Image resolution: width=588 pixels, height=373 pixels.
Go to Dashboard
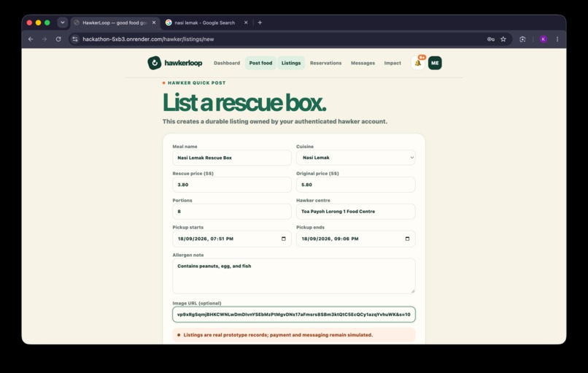[227, 63]
